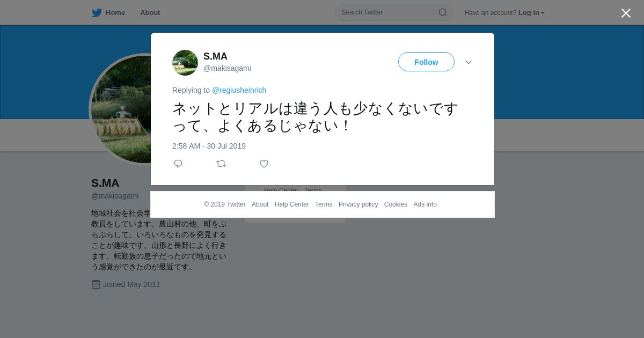
Task: Close the tweet overlay with the X
Action: [626, 13]
